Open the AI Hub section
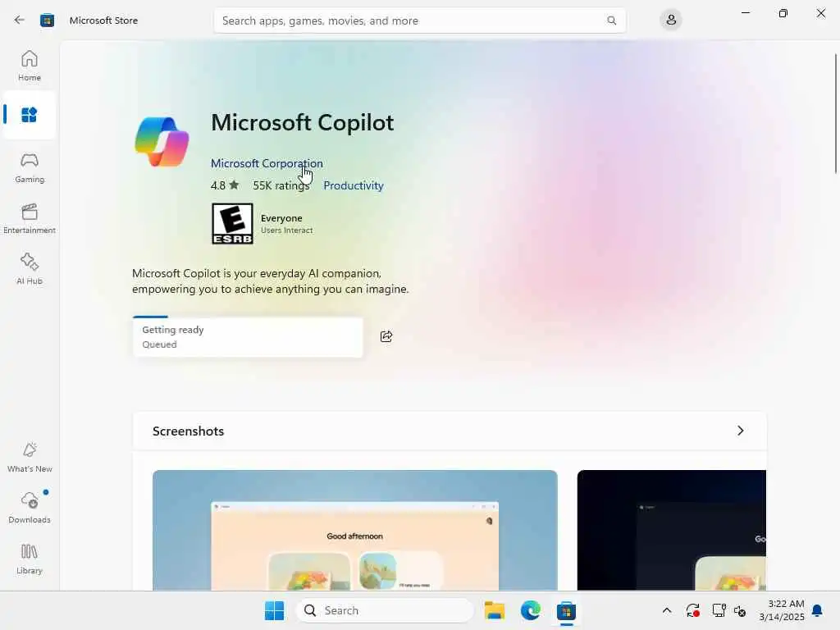Viewport: 840px width, 630px height. click(30, 269)
